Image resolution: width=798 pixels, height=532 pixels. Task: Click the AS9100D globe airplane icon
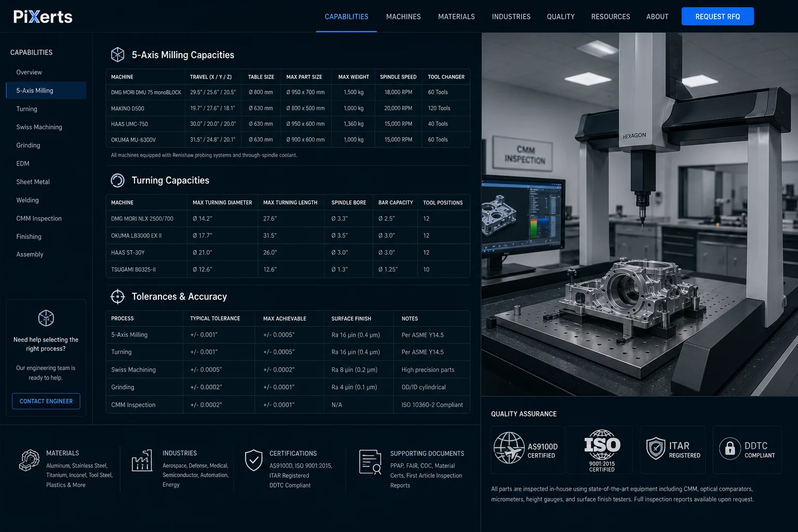(x=509, y=448)
